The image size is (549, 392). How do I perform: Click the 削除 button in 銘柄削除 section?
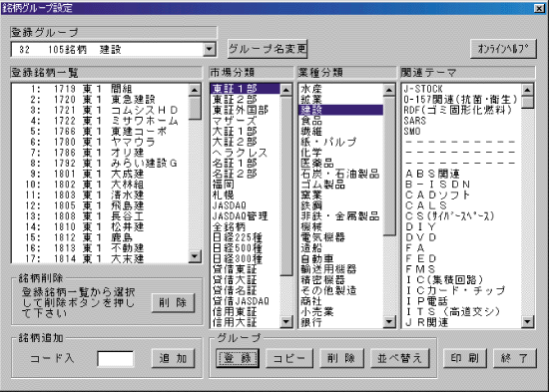pyautogui.click(x=173, y=303)
